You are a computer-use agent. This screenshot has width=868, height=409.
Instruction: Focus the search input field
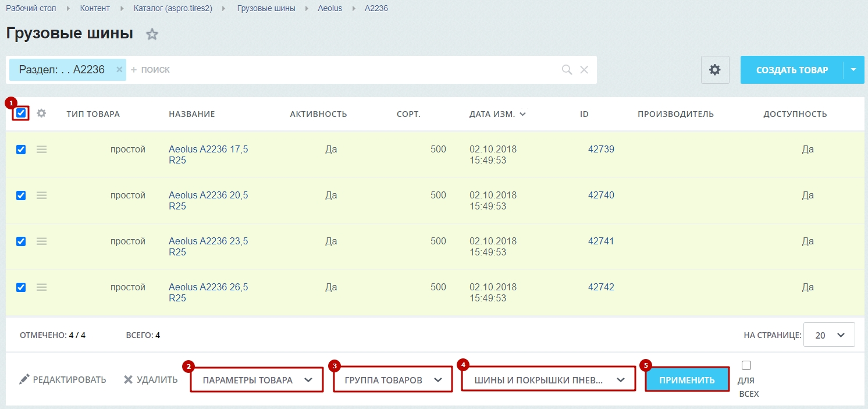click(343, 70)
